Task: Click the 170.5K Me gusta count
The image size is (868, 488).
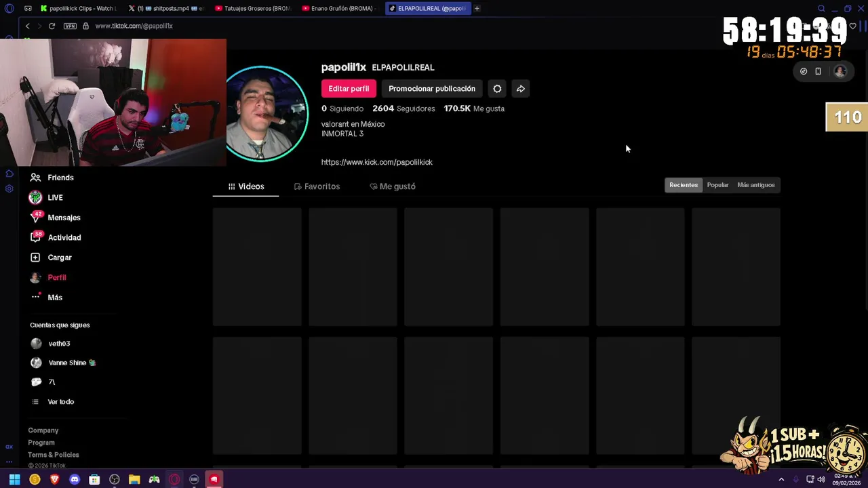Action: point(474,108)
